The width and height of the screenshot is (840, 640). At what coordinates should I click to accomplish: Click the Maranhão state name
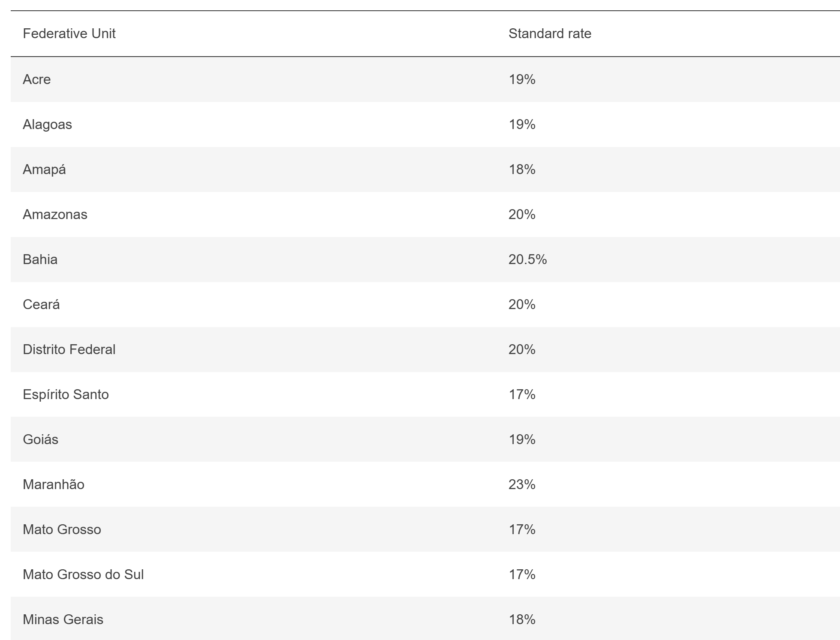pyautogui.click(x=54, y=484)
